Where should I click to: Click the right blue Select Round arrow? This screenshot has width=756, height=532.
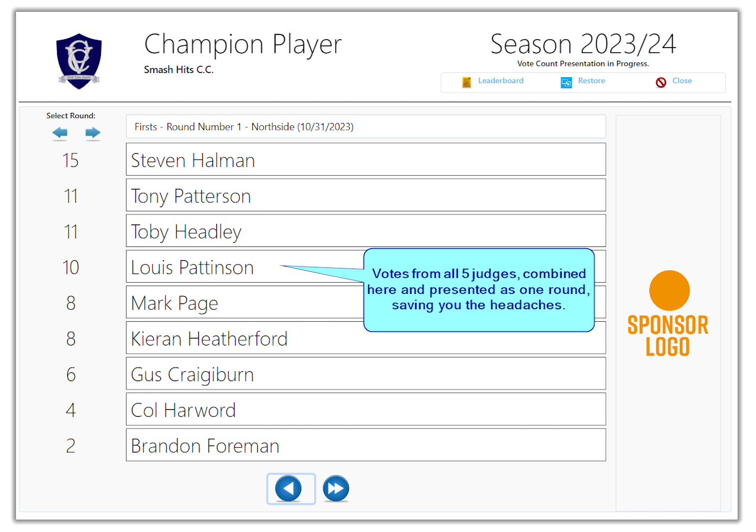coord(93,133)
